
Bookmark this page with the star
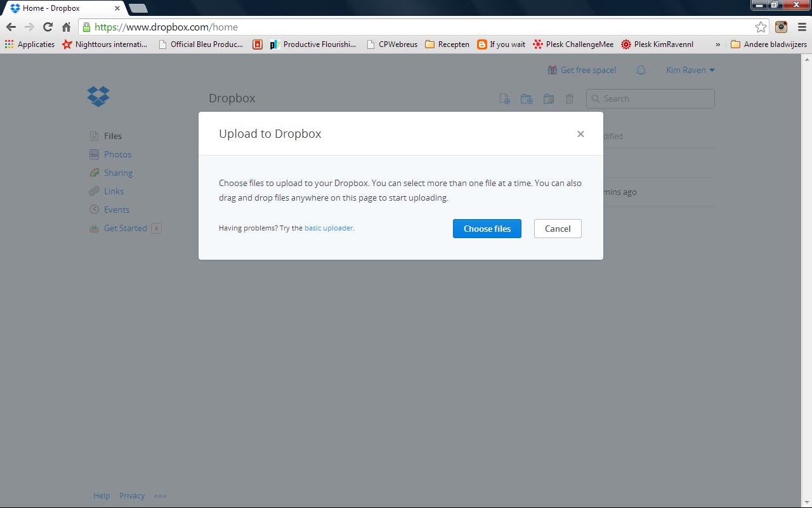(x=761, y=27)
